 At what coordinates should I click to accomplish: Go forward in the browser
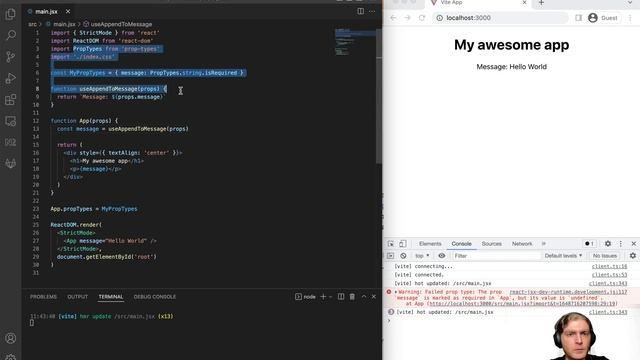tap(407, 18)
